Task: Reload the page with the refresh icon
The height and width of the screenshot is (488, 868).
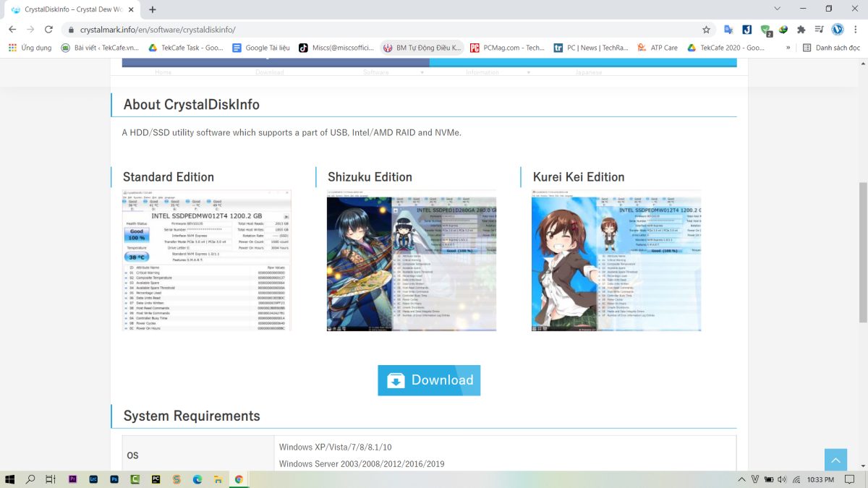Action: (x=48, y=30)
